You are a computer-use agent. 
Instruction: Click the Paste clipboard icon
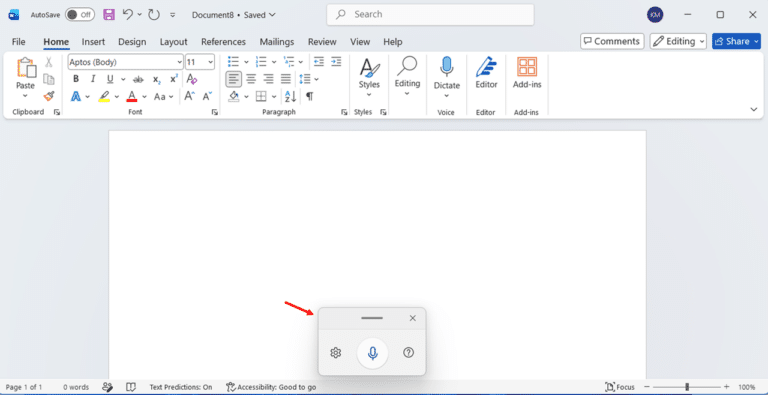coord(26,68)
